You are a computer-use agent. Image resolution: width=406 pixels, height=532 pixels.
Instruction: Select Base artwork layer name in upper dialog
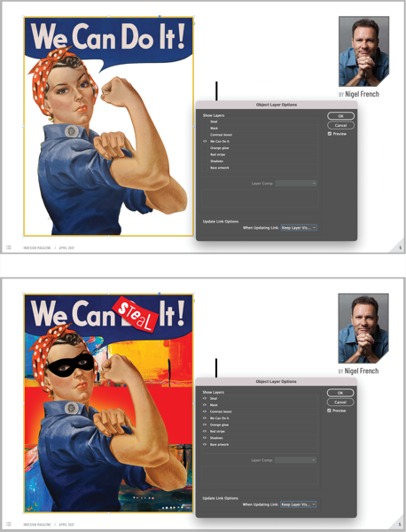coord(220,168)
